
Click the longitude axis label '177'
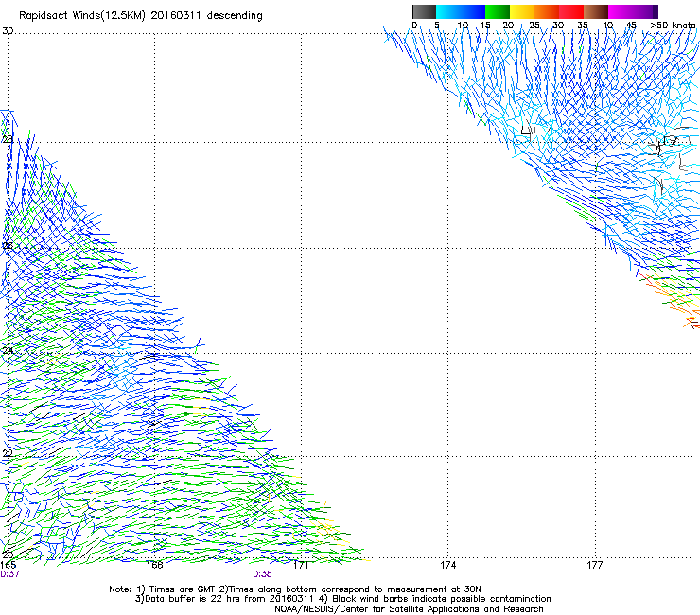pos(595,565)
